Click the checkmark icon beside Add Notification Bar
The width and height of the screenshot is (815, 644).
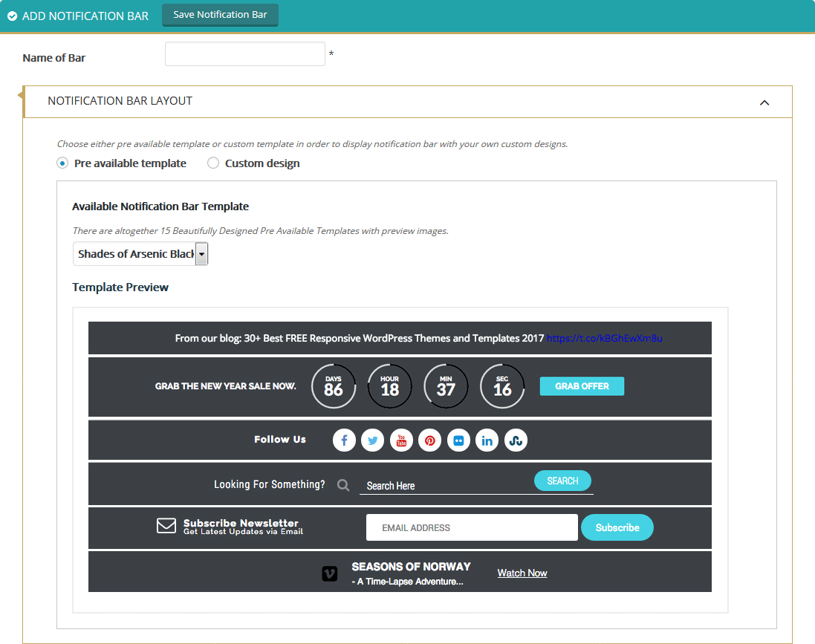point(12,16)
